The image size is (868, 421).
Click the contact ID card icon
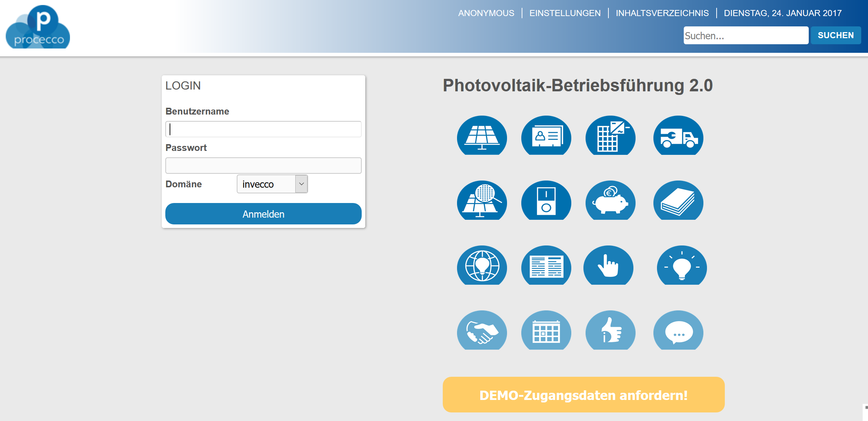546,136
